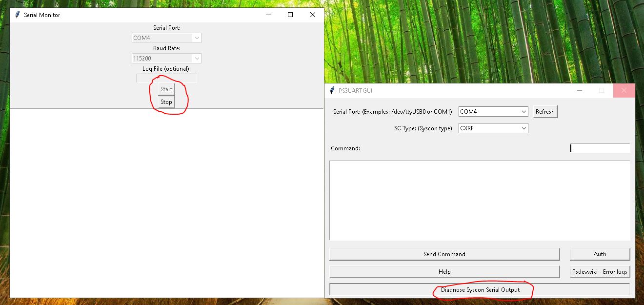Click the 'Command:' label
This screenshot has width=644, height=305.
click(x=345, y=148)
